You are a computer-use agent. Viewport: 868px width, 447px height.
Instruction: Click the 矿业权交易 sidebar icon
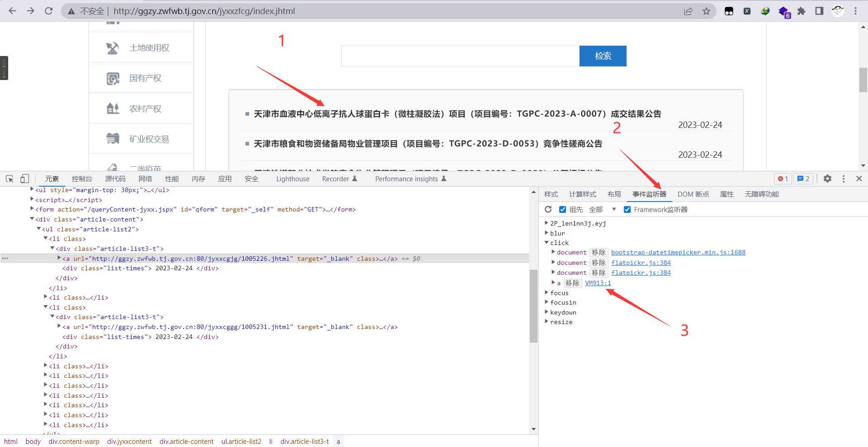tap(113, 138)
